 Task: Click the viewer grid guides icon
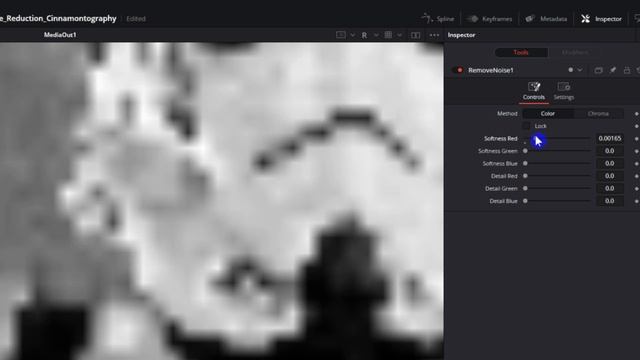pos(388,35)
